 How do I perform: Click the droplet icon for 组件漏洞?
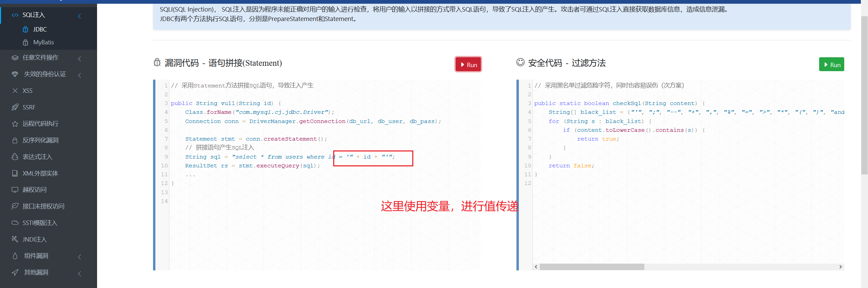coord(15,256)
